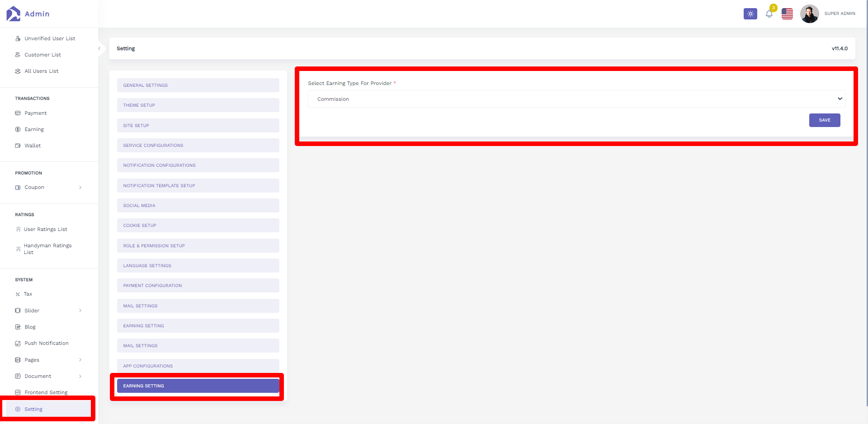Click the Blog edit icon
This screenshot has width=868, height=424.
pyautogui.click(x=18, y=327)
